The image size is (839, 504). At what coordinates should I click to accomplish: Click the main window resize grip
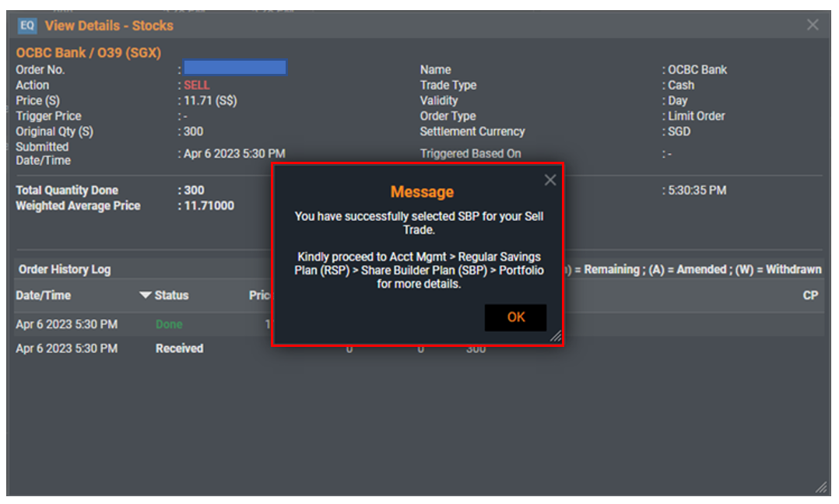coord(821,487)
